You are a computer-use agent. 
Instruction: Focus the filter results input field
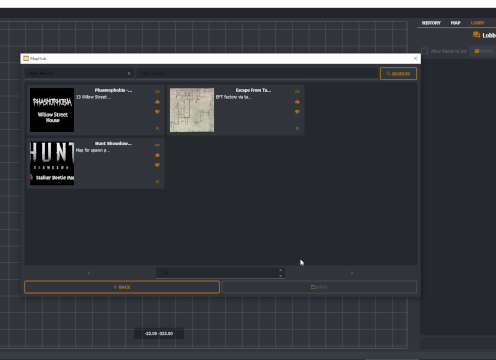click(257, 73)
